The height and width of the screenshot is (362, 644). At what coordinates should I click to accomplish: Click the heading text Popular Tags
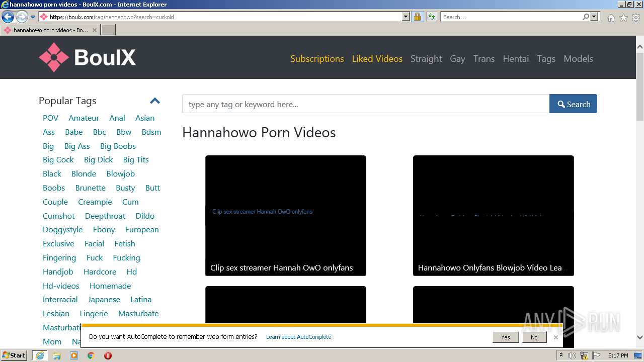[x=67, y=101]
